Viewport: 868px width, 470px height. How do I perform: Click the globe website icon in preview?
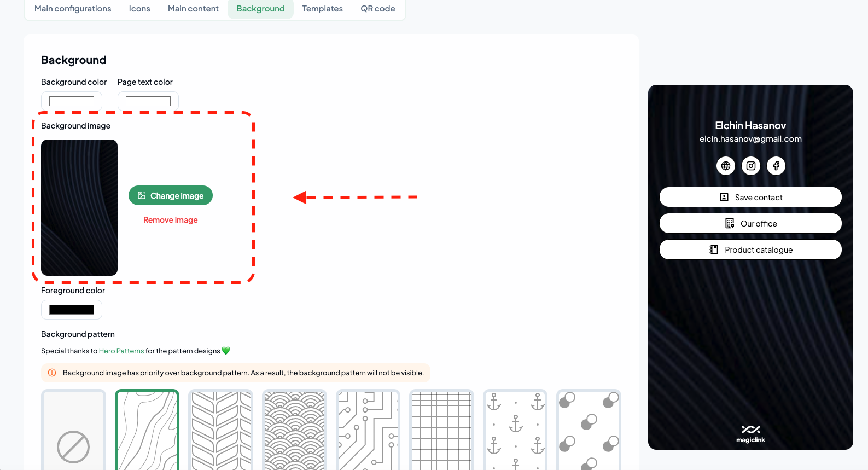coord(726,166)
